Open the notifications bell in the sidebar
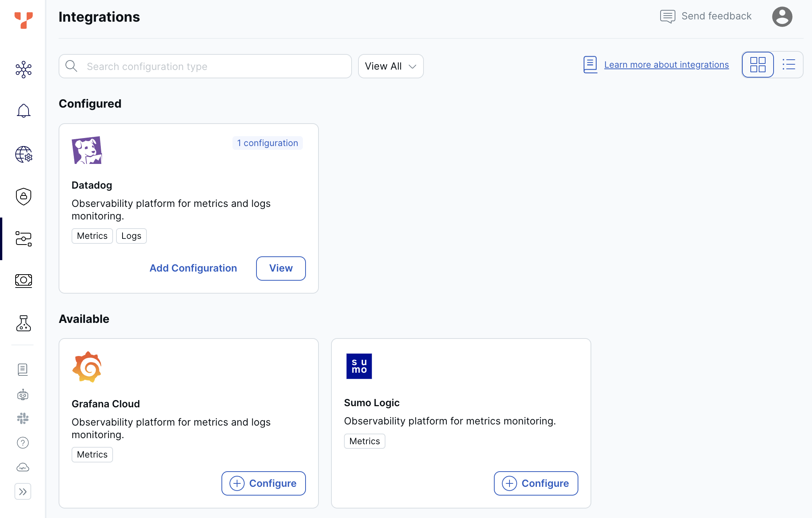Image resolution: width=812 pixels, height=518 pixels. coord(23,110)
